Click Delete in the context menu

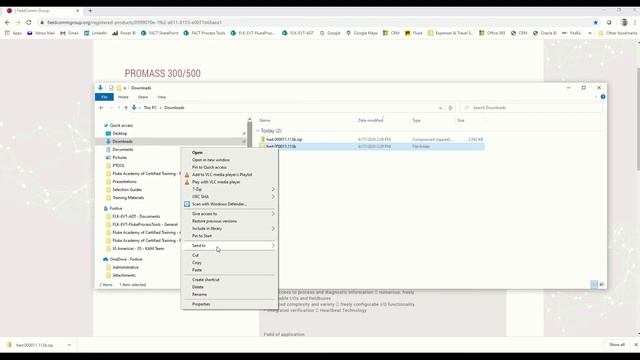(198, 287)
